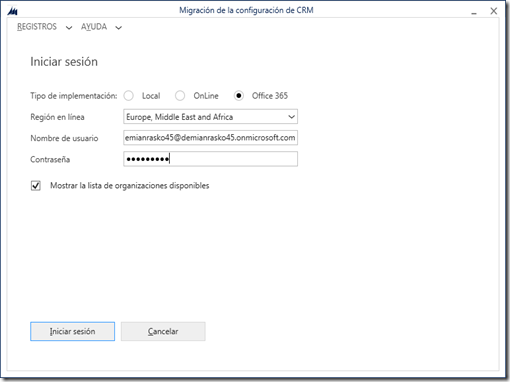Select the Office 365 radio button
The width and height of the screenshot is (510, 382).
(239, 96)
